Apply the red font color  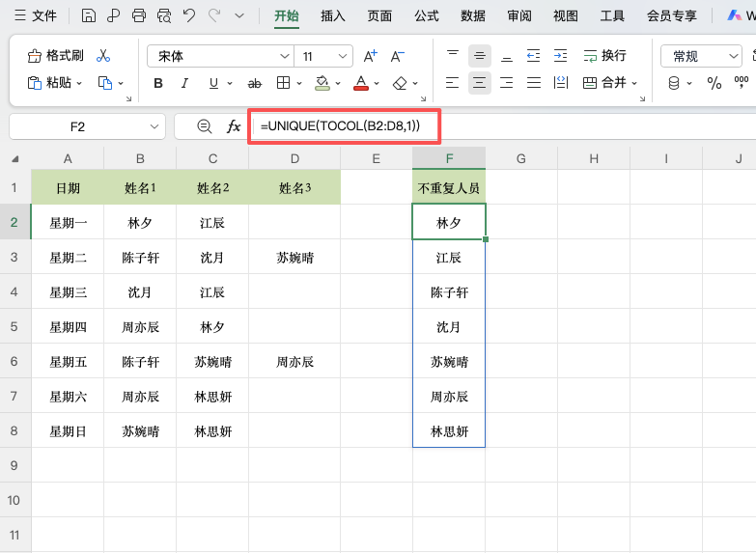coord(361,83)
